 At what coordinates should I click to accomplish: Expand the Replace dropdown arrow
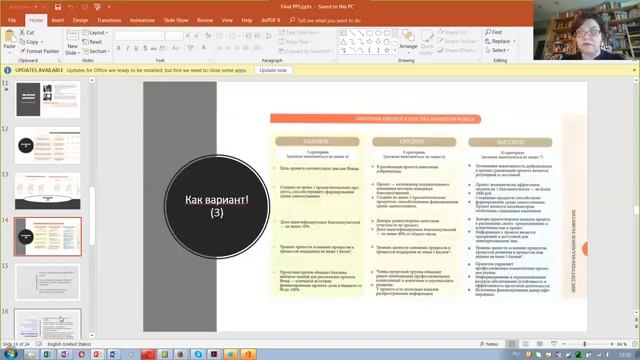[x=514, y=41]
